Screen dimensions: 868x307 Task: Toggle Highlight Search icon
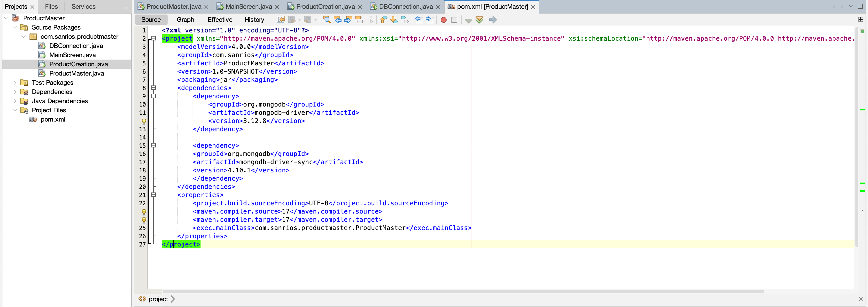tap(359, 20)
